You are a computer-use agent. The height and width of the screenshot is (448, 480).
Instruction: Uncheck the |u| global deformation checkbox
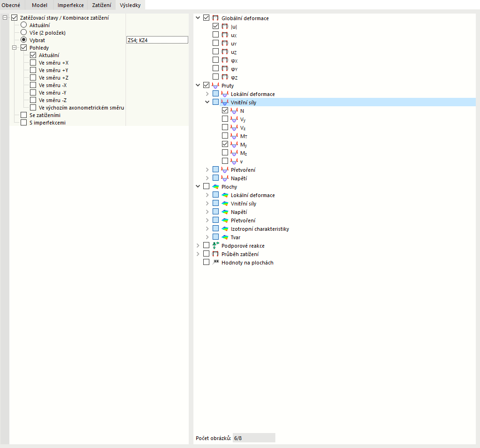pyautogui.click(x=215, y=26)
